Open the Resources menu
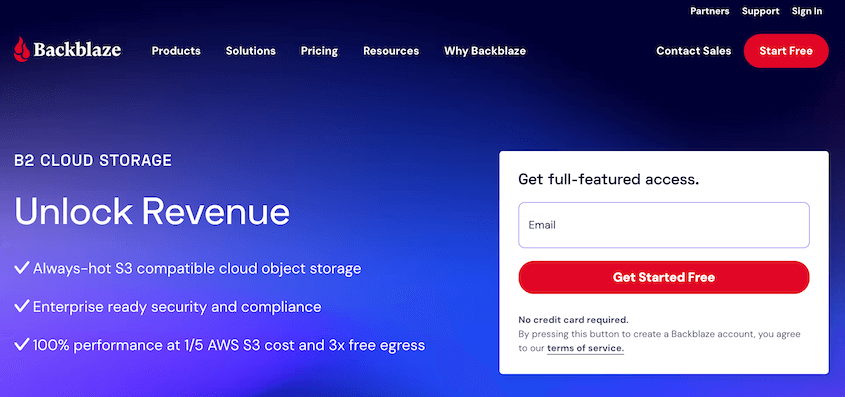The height and width of the screenshot is (397, 845). click(391, 51)
